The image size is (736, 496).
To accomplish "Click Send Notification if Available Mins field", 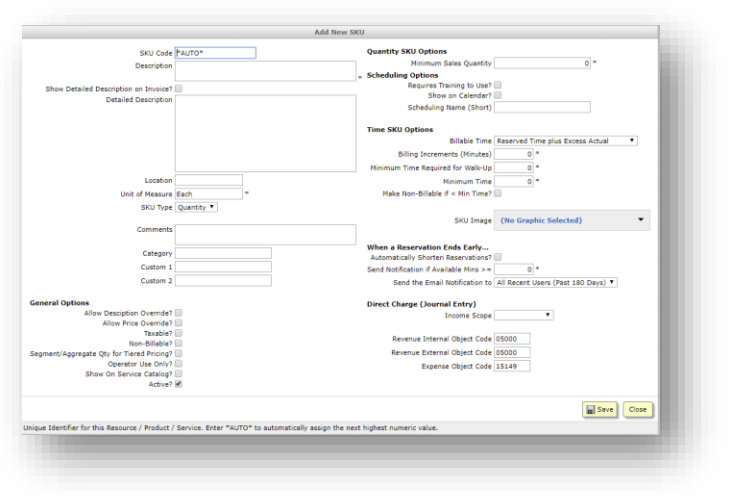I will tap(514, 269).
